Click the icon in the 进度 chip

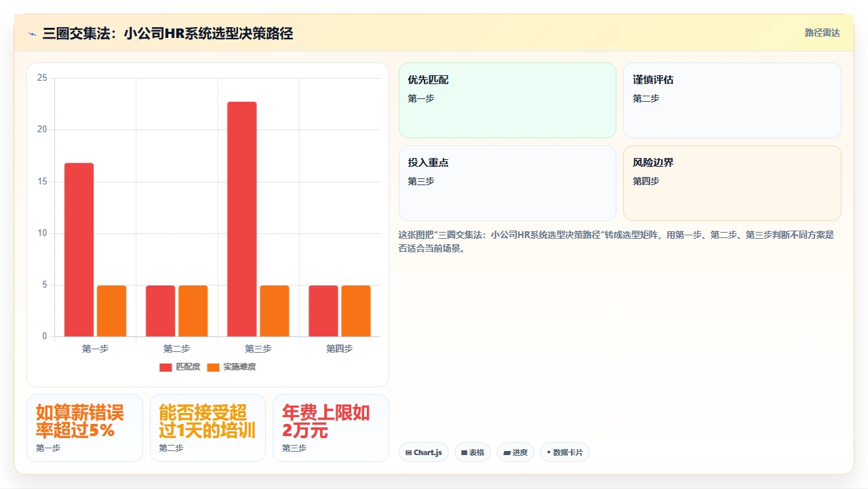click(507, 452)
